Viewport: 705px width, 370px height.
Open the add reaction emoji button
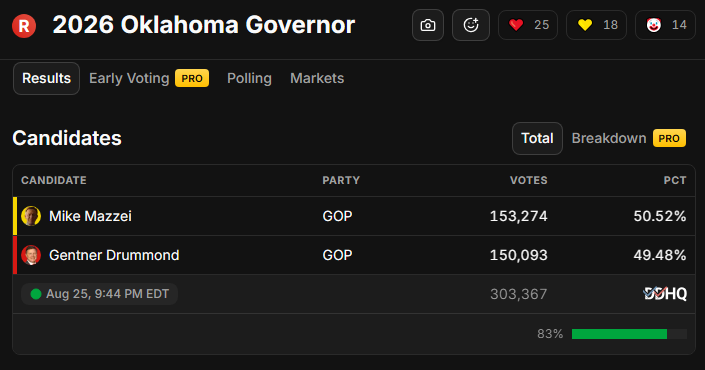pyautogui.click(x=471, y=25)
